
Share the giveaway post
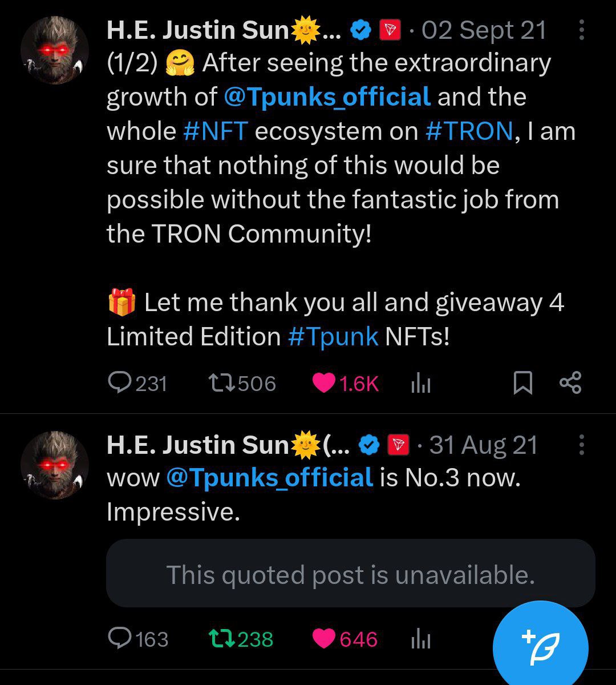[570, 383]
